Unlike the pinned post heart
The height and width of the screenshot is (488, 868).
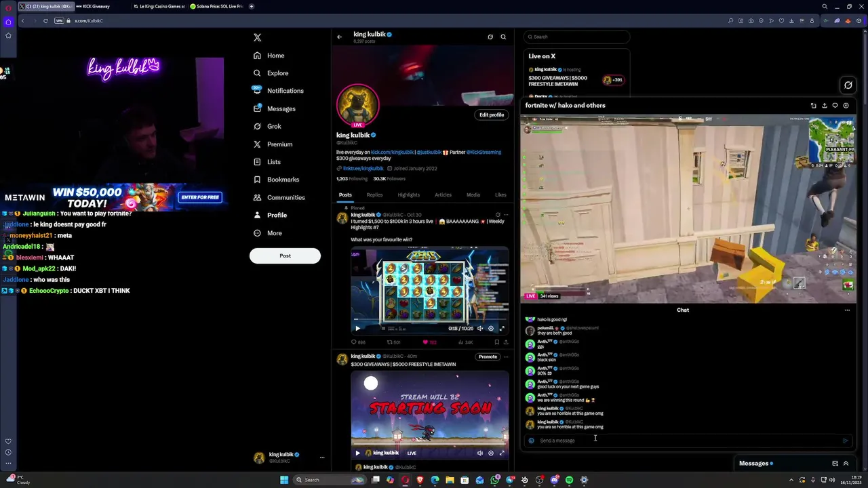430,342
